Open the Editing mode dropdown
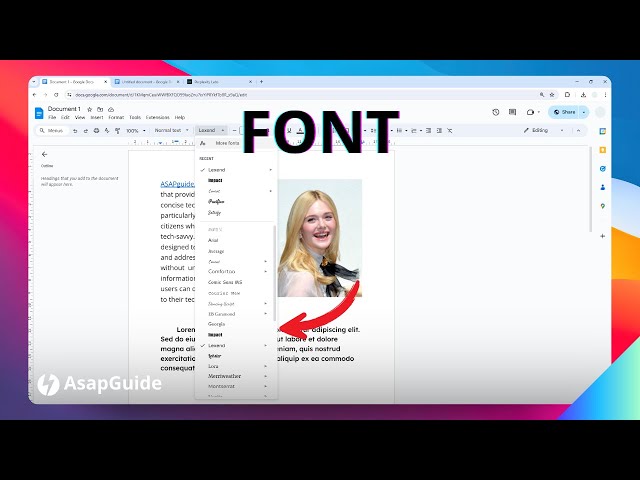 pyautogui.click(x=544, y=130)
